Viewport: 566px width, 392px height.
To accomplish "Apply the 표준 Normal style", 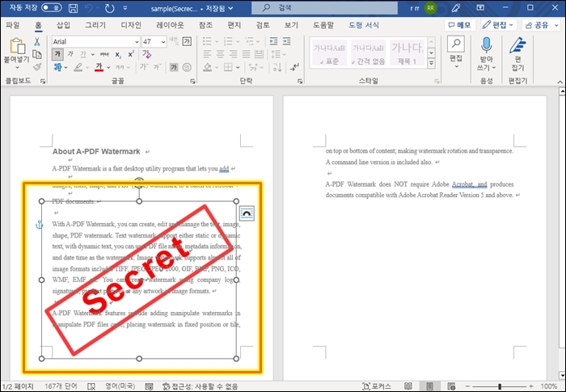I will pyautogui.click(x=329, y=53).
